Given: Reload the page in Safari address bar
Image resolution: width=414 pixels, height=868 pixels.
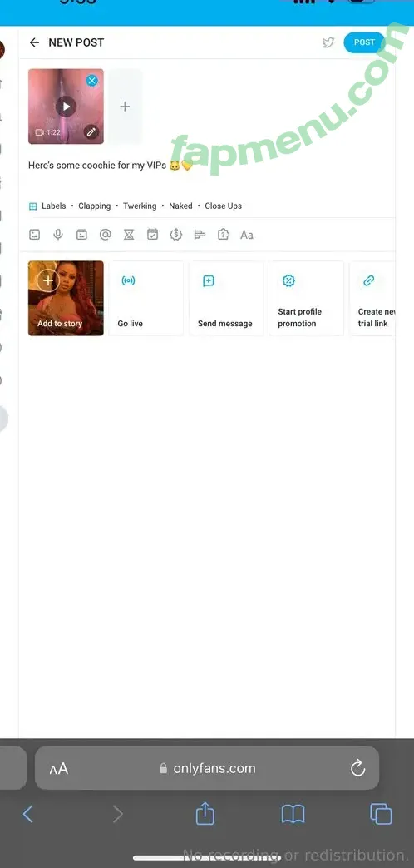Looking at the screenshot, I should pos(358,768).
